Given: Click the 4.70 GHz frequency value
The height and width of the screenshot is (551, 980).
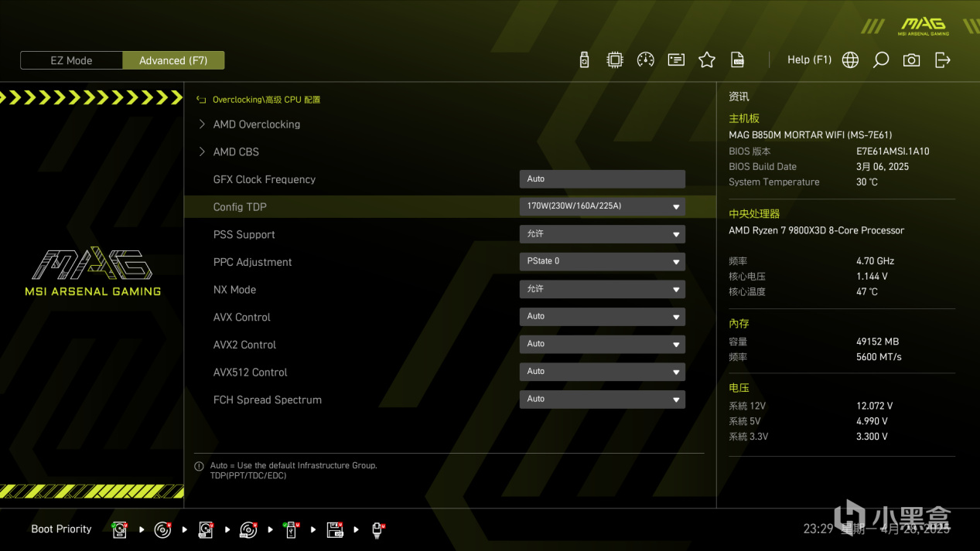Looking at the screenshot, I should point(875,261).
